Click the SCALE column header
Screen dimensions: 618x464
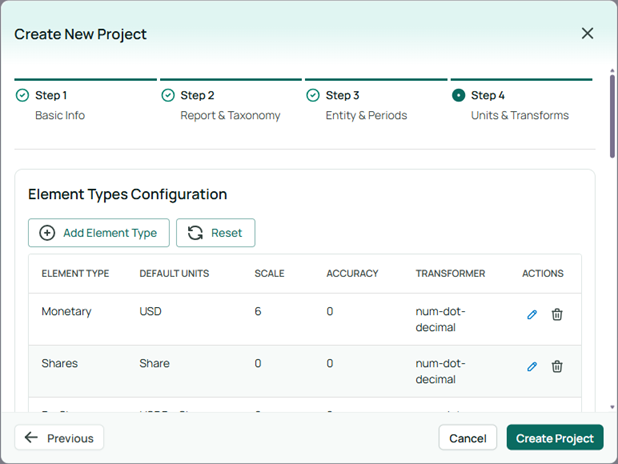[x=269, y=274]
